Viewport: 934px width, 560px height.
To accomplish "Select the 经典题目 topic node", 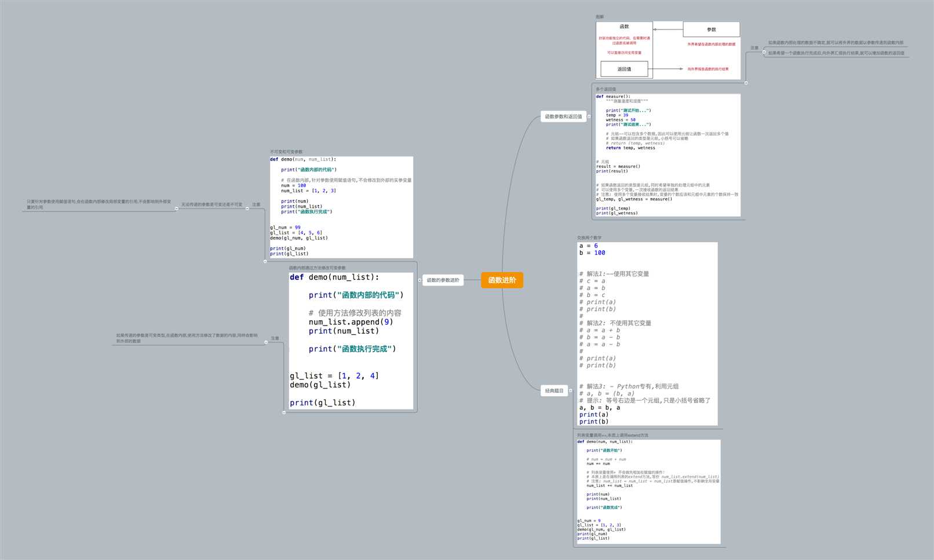I will pos(554,391).
